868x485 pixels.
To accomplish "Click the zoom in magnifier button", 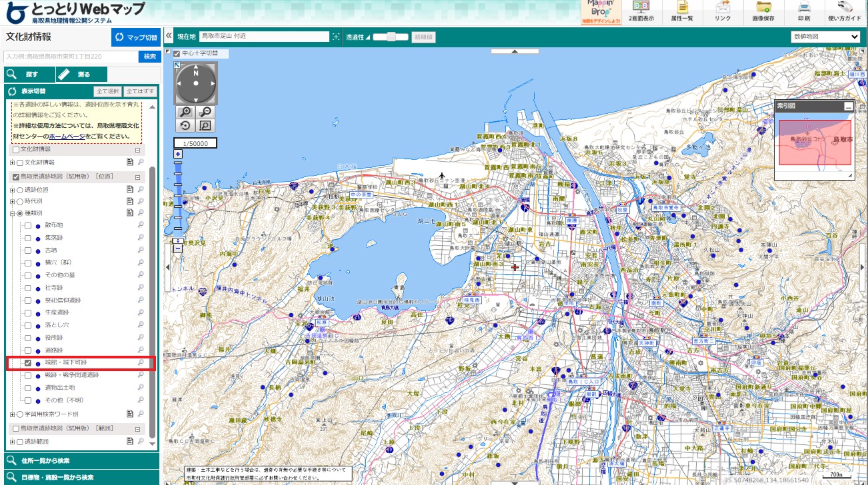I will coord(185,113).
